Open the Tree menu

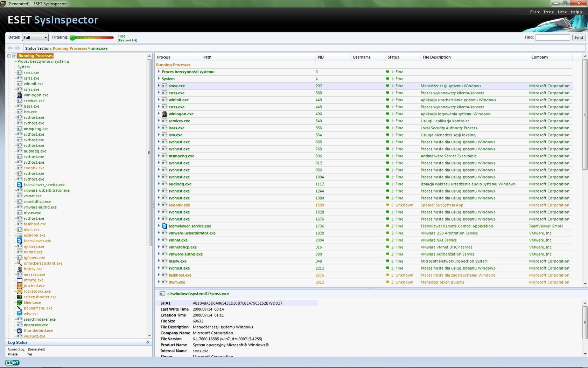(548, 12)
